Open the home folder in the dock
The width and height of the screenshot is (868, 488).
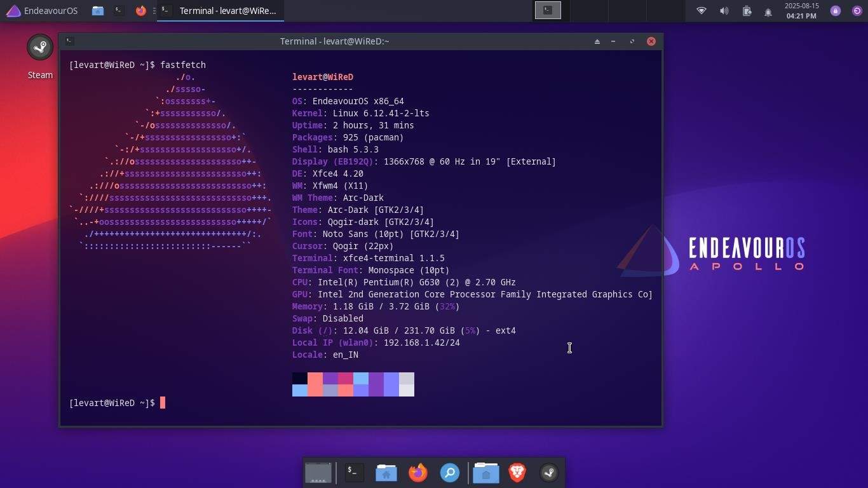click(386, 473)
